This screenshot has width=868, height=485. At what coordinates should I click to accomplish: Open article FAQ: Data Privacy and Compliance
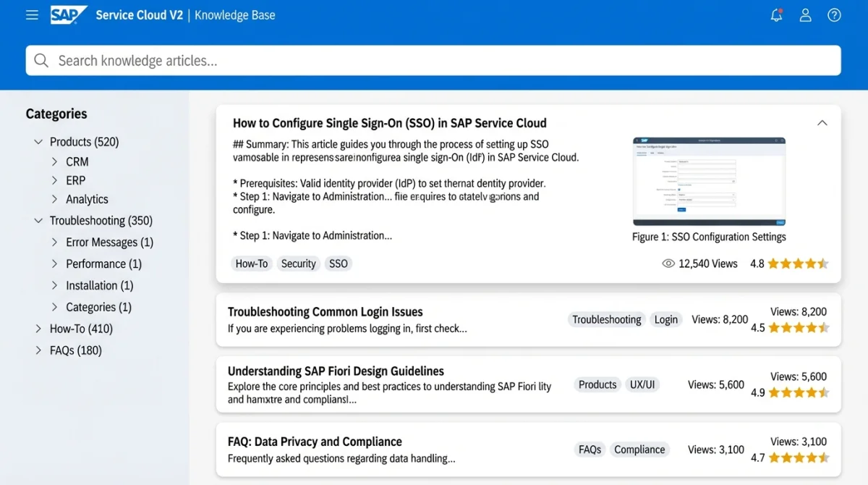click(x=315, y=441)
